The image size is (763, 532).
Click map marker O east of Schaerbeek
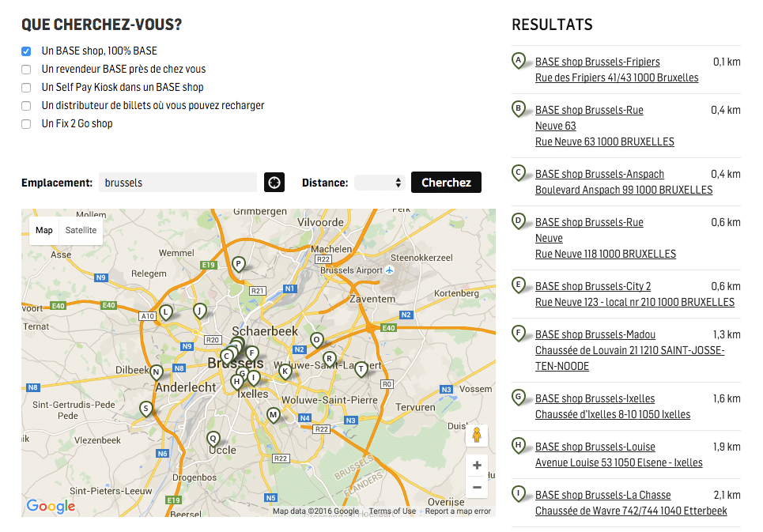(x=317, y=340)
